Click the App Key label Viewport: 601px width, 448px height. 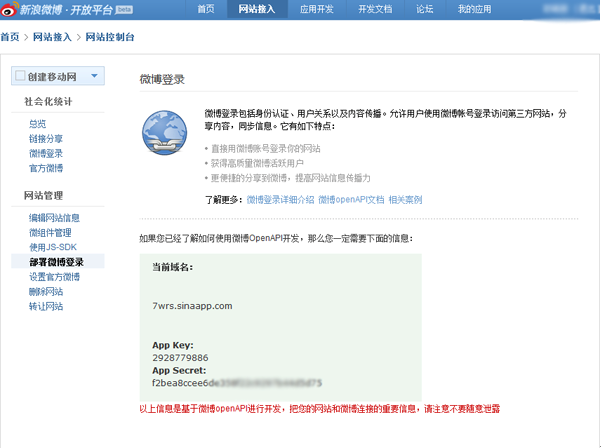173,345
